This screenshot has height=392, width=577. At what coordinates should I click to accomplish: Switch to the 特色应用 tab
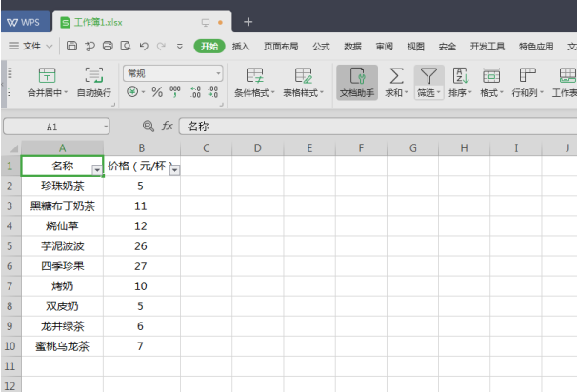coord(536,47)
